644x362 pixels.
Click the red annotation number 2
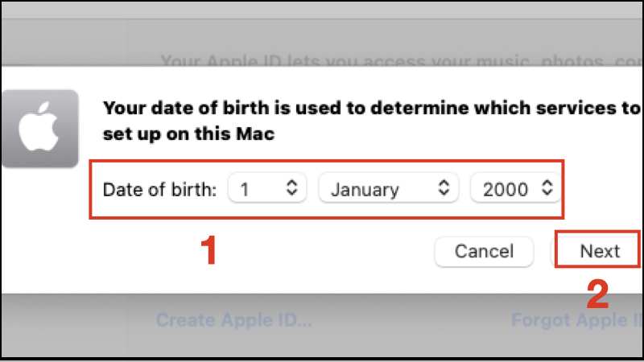[x=597, y=294]
